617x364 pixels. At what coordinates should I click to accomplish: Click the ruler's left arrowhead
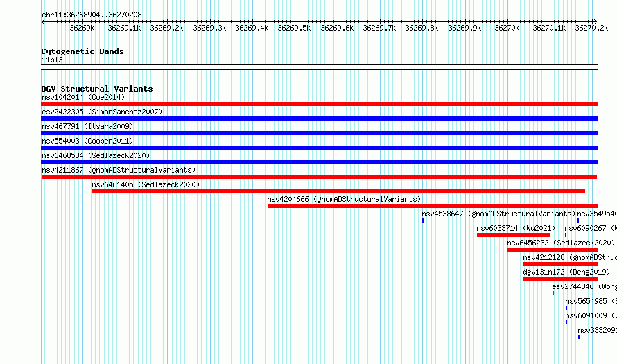click(x=43, y=22)
